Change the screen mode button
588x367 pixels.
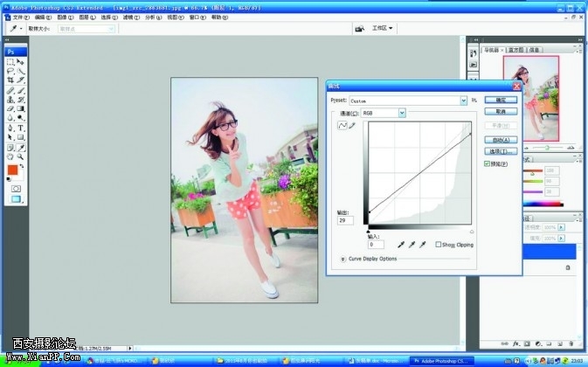click(16, 199)
